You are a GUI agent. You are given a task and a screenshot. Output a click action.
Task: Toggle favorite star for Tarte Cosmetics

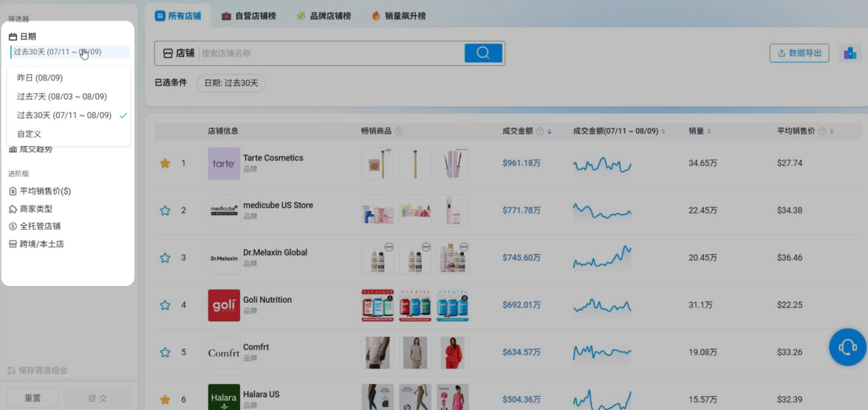pos(165,163)
